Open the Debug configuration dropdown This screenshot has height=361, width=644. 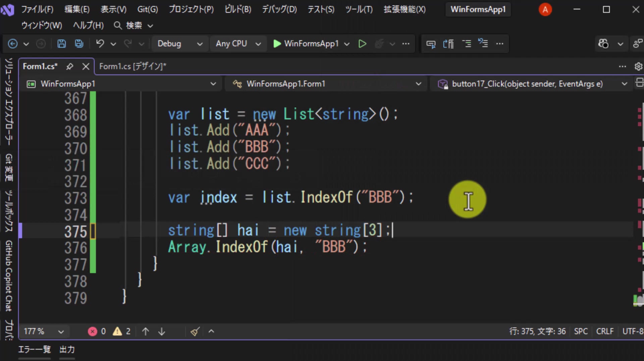tap(180, 44)
